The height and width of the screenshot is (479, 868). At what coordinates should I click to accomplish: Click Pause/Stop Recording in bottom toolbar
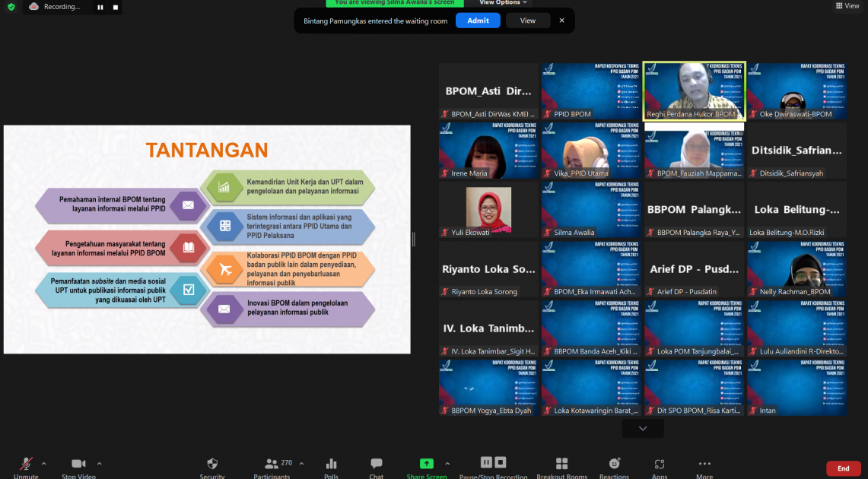pos(493,465)
